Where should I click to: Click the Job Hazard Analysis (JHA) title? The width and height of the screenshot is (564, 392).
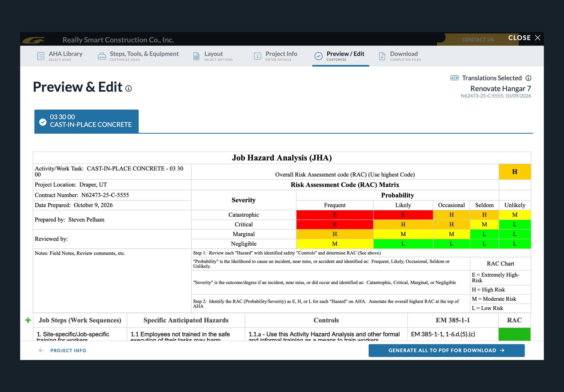click(282, 158)
